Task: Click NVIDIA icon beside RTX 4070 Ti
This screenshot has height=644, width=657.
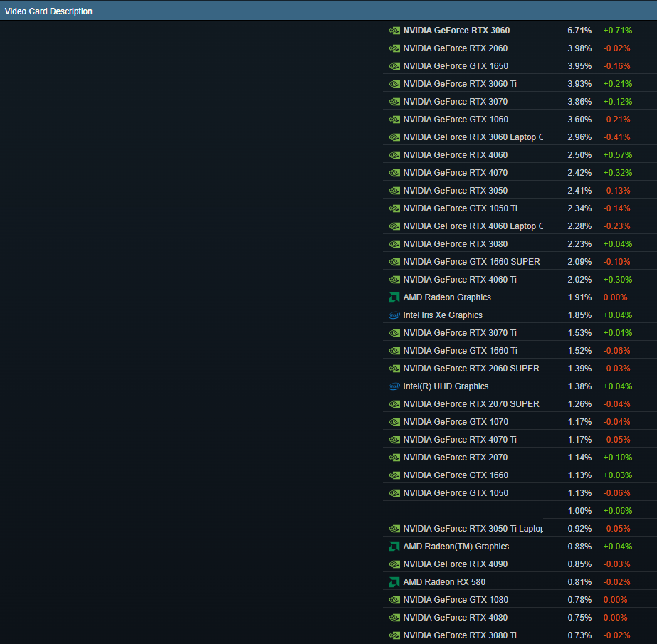Action: [394, 440]
